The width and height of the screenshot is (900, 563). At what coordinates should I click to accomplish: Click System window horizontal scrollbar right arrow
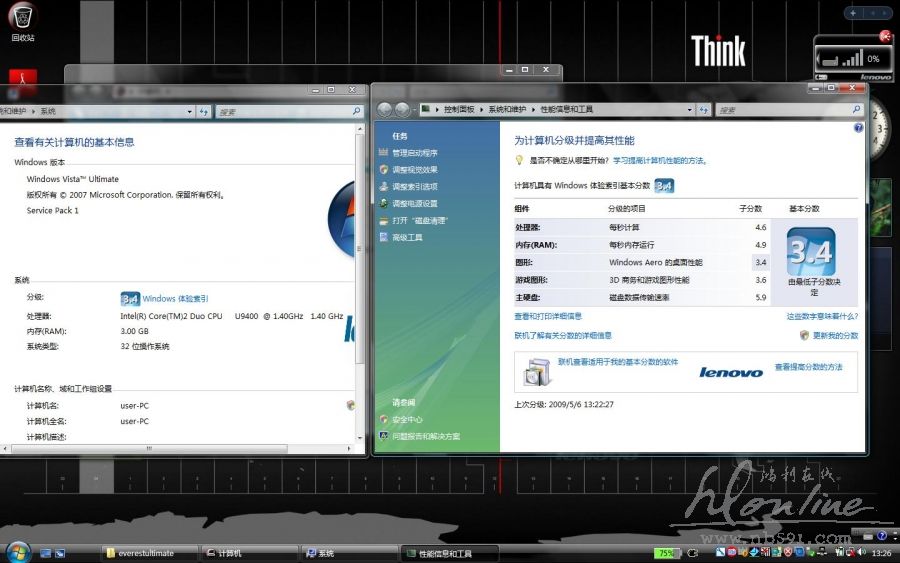coord(349,449)
